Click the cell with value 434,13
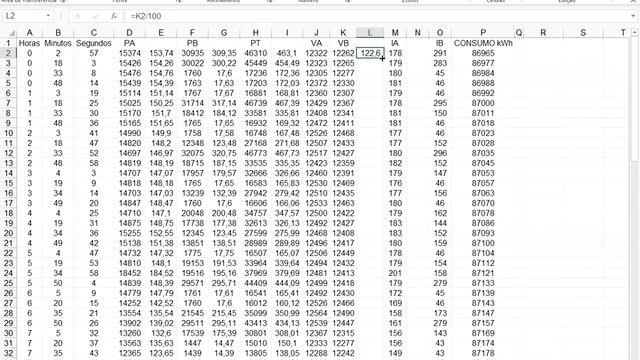This screenshot has width=640, height=360. (287, 323)
